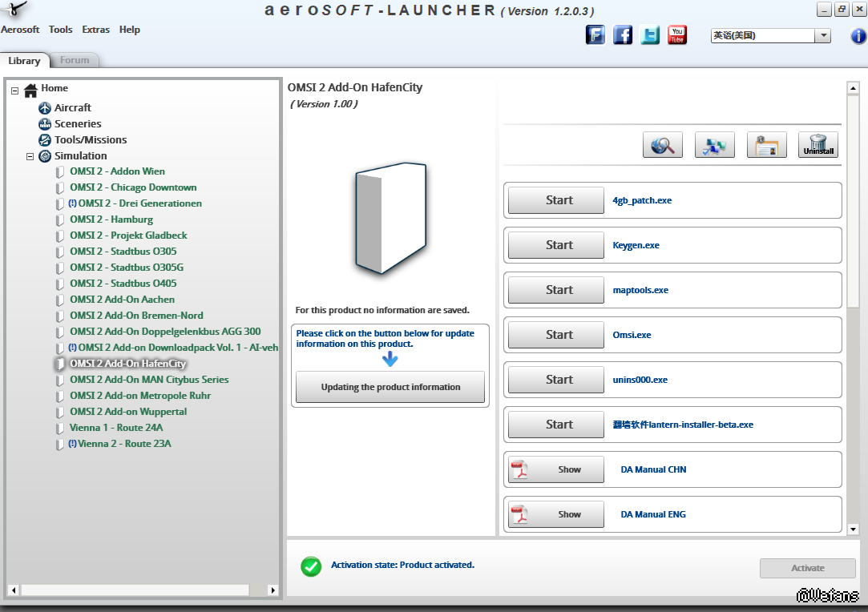Click the blue info icon

tap(858, 36)
